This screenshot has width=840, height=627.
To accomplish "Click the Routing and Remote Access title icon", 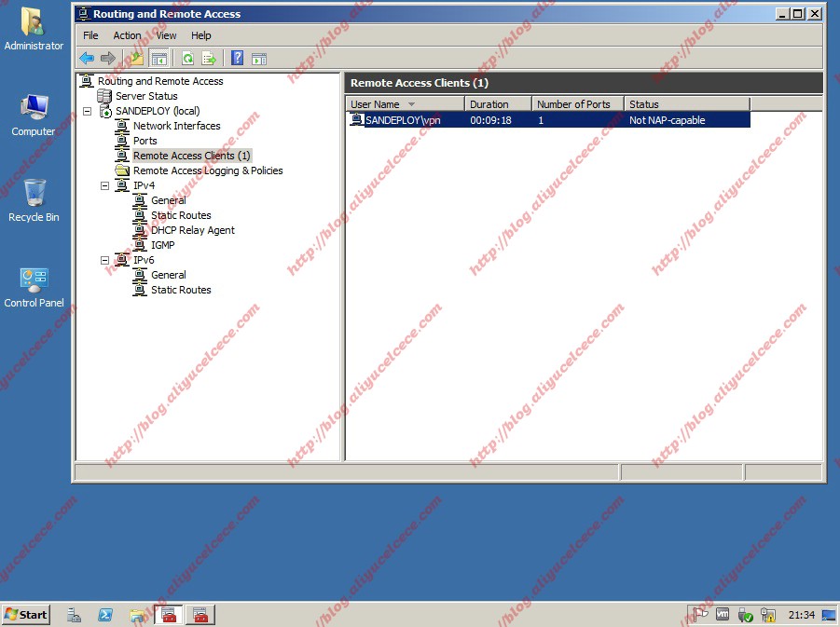I will [84, 13].
